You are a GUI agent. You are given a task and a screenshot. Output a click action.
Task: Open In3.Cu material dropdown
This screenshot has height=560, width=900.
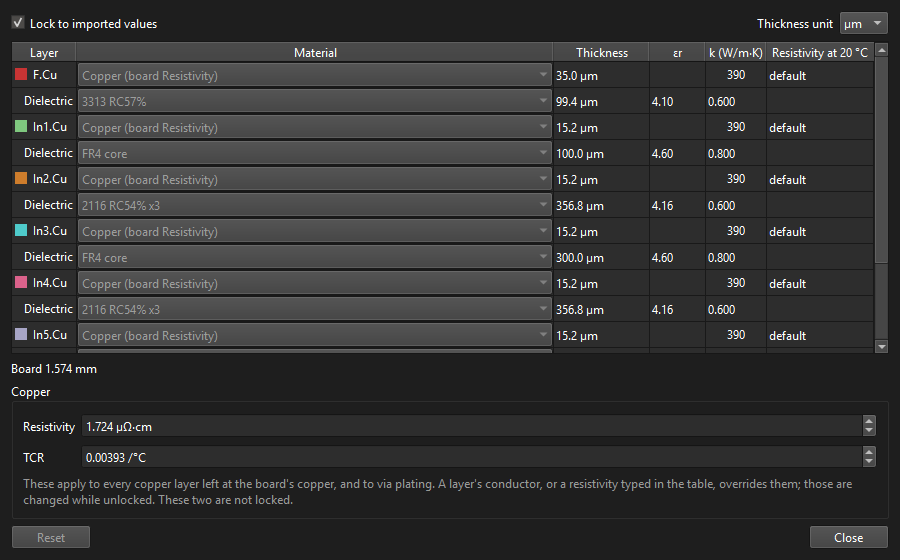point(315,231)
